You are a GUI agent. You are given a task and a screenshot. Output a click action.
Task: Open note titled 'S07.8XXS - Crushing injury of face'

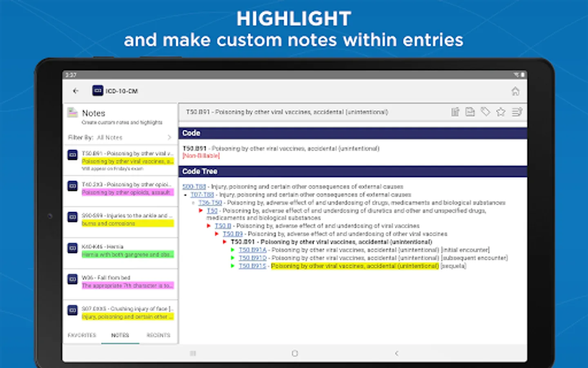click(127, 309)
